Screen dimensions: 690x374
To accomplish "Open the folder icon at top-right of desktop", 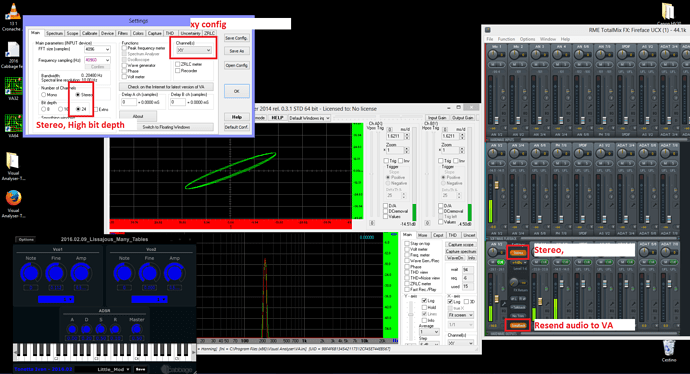I will pyautogui.click(x=668, y=11).
